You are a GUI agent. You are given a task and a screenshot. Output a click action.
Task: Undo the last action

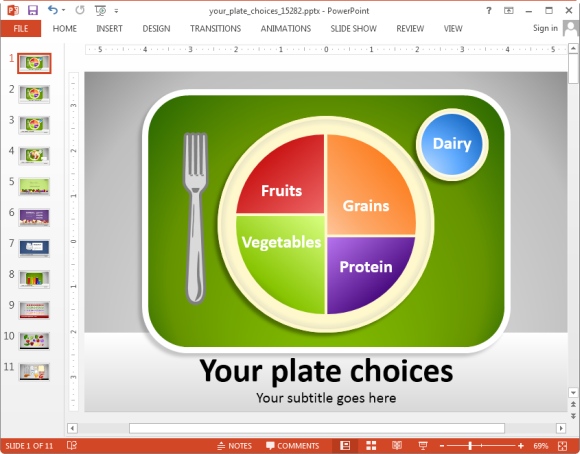click(x=53, y=10)
